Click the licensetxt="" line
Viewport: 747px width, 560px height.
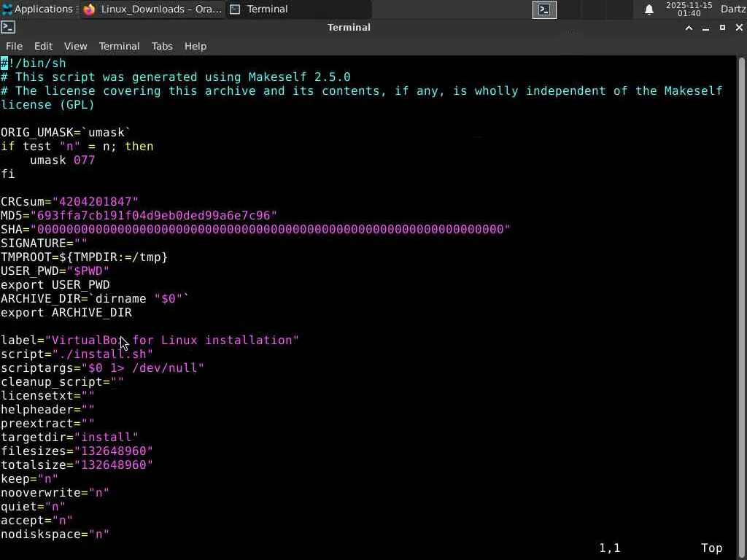[x=47, y=395]
